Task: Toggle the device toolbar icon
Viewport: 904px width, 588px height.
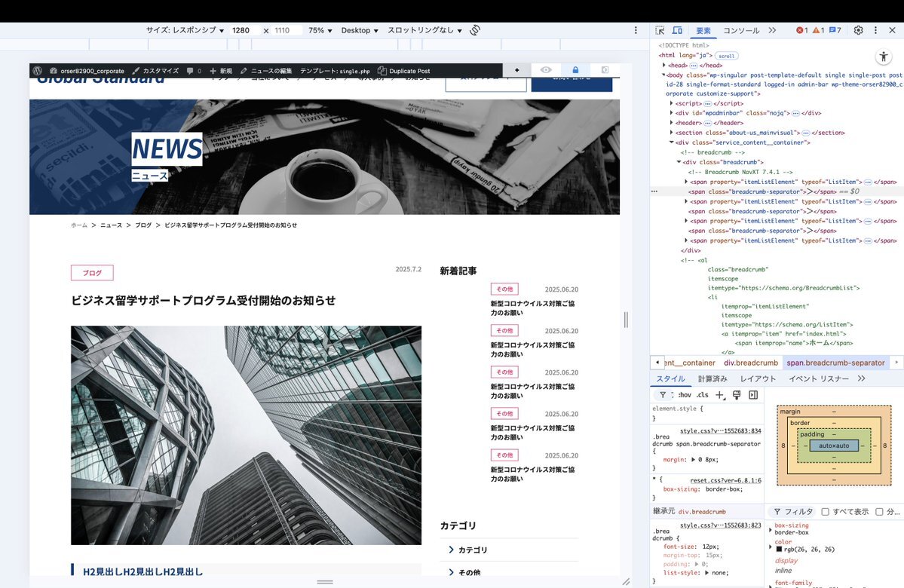Action: [677, 31]
